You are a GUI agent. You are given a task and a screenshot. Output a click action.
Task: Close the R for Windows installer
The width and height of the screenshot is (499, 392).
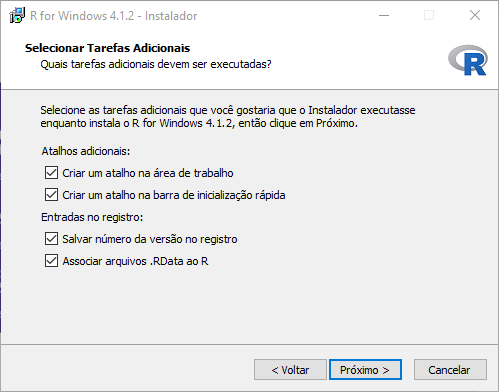475,15
